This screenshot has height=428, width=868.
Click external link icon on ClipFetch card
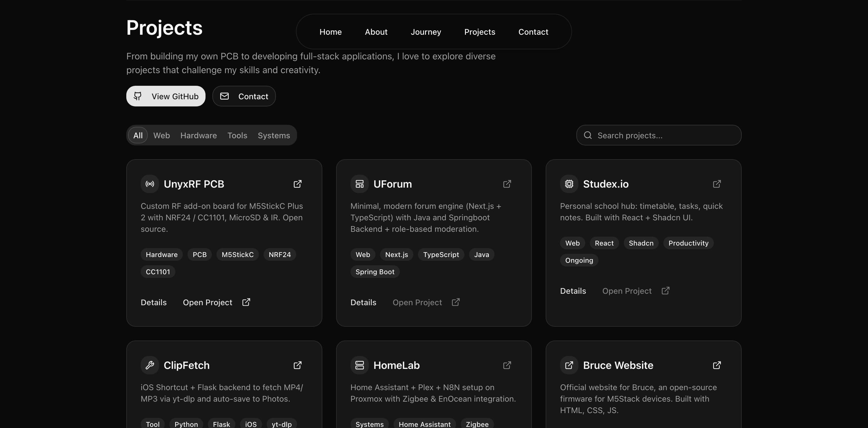point(297,365)
